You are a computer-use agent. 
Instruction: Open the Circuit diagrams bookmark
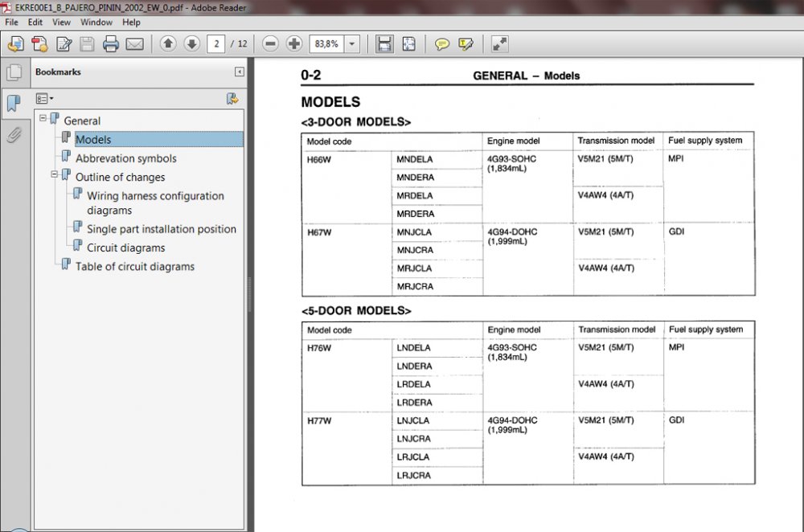click(126, 248)
